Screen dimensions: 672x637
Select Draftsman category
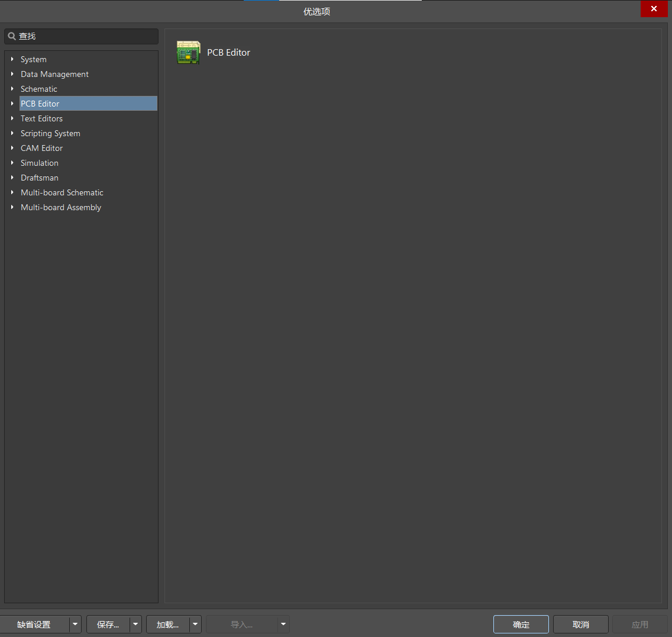click(40, 178)
